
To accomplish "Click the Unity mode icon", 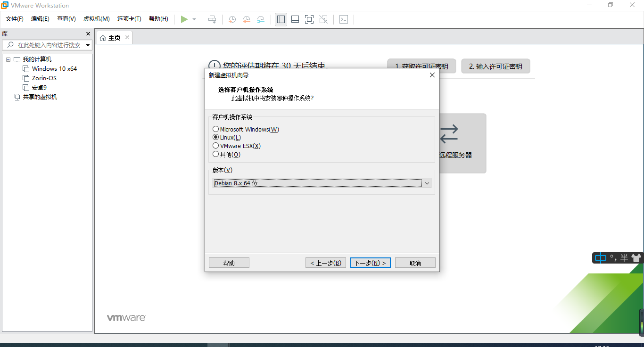I will click(x=323, y=19).
